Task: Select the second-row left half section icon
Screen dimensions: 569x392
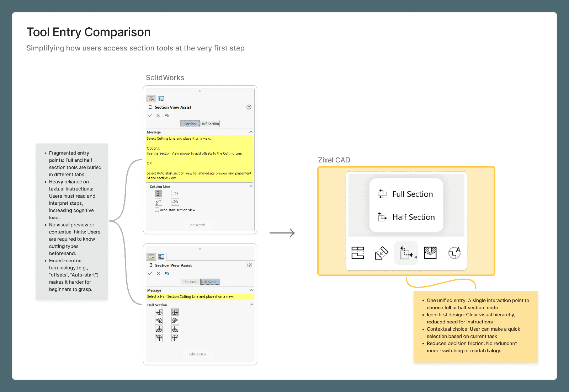Action: 159,321
